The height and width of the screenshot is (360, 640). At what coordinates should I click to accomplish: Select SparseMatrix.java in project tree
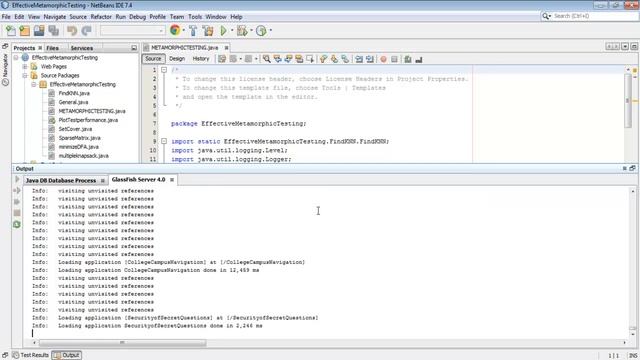pyautogui.click(x=79, y=138)
